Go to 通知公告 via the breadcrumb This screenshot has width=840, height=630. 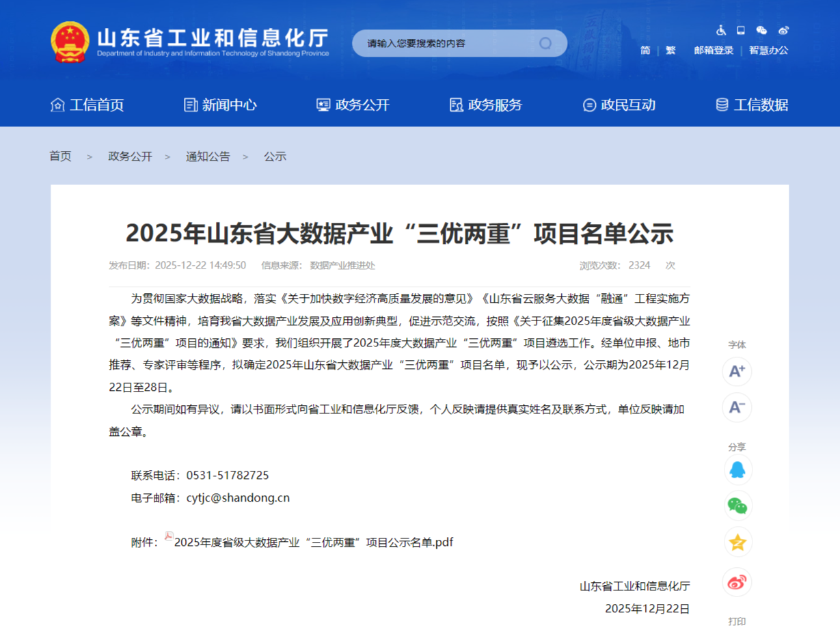208,156
